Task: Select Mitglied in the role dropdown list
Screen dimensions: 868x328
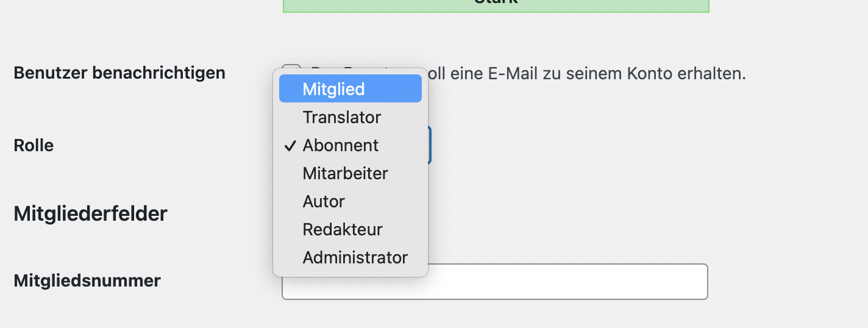Action: tap(333, 89)
